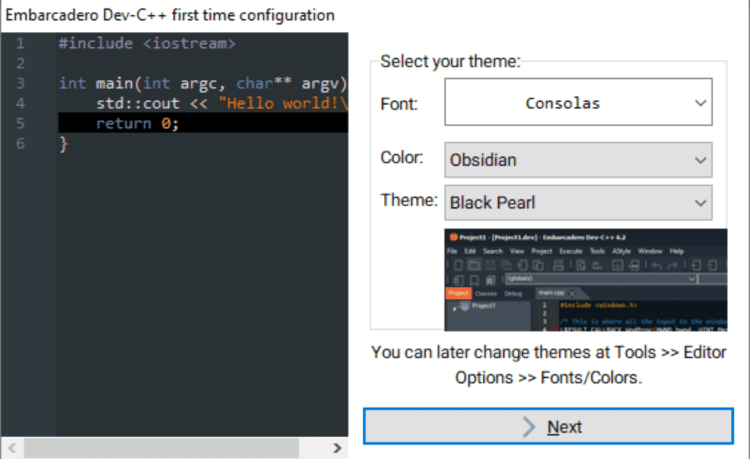Click the Next button
The image size is (750, 459).
548,426
